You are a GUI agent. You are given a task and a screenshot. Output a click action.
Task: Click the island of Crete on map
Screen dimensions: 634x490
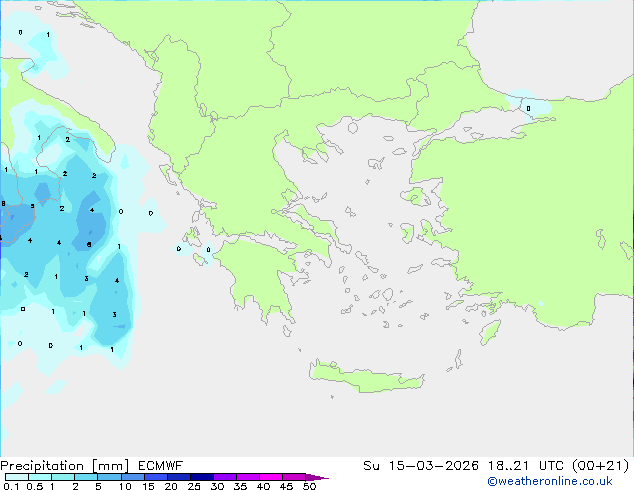pyautogui.click(x=366, y=377)
